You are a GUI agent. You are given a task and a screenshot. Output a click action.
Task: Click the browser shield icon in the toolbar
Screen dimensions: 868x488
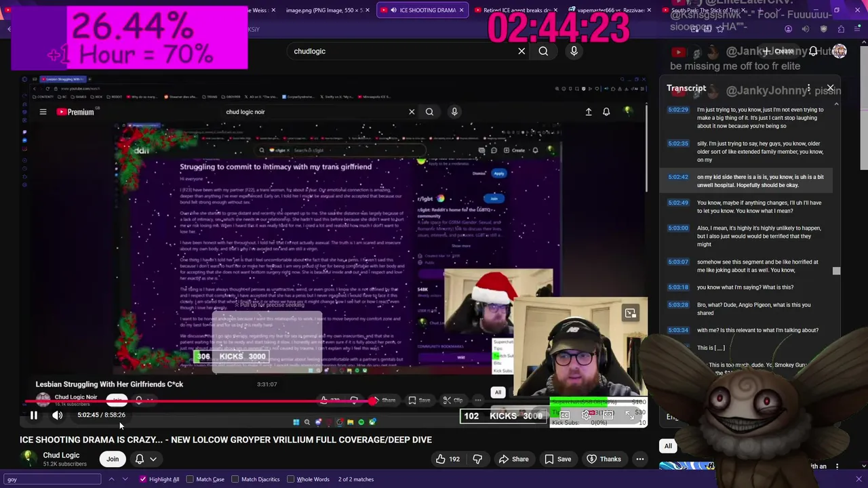[x=824, y=29]
